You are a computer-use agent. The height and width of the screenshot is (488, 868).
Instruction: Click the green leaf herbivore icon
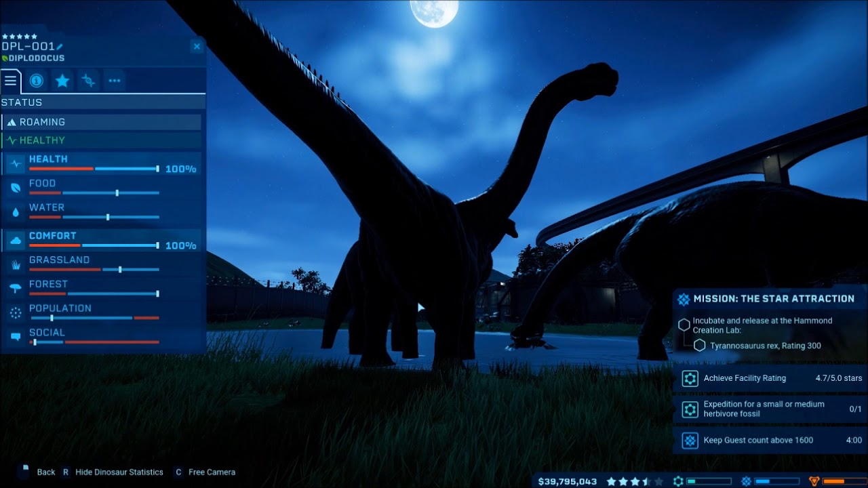pyautogui.click(x=5, y=58)
